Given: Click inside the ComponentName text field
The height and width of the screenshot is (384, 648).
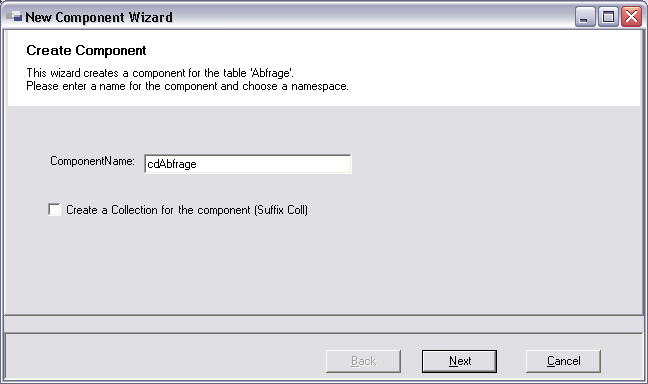Looking at the screenshot, I should tap(248, 164).
